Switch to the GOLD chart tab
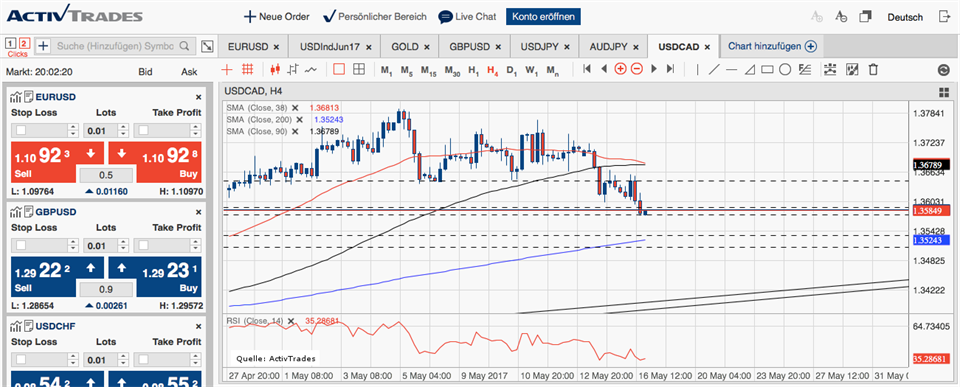The image size is (960, 387). point(411,47)
